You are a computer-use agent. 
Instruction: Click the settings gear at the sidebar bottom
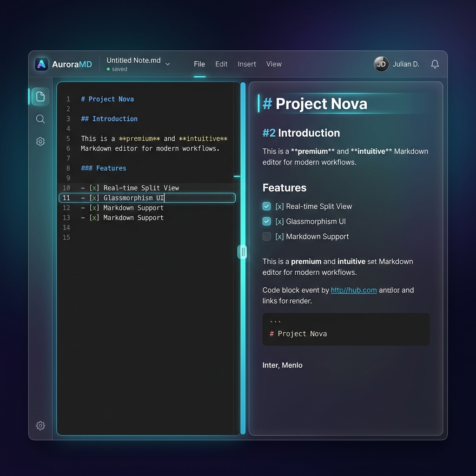tap(40, 425)
